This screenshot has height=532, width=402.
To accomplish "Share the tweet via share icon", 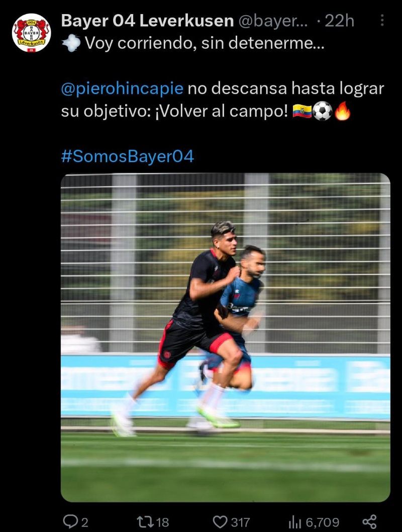I will [x=369, y=521].
